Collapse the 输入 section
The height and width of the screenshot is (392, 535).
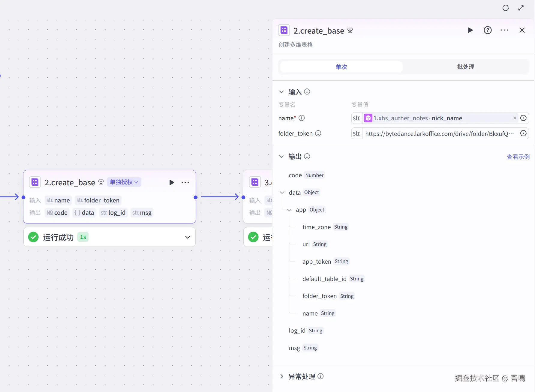(281, 92)
